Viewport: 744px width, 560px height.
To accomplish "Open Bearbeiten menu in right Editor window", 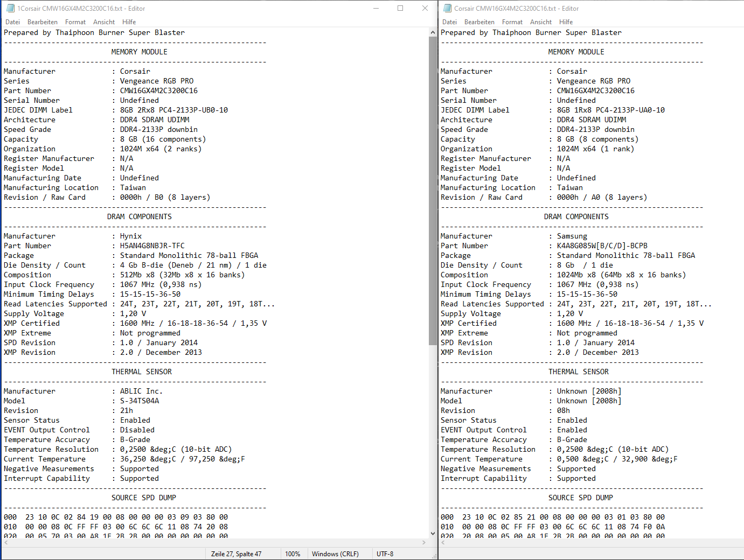I will (479, 22).
